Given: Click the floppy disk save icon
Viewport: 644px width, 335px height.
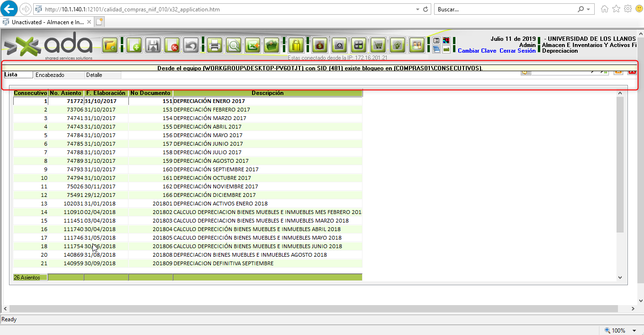Looking at the screenshot, I should point(153,46).
